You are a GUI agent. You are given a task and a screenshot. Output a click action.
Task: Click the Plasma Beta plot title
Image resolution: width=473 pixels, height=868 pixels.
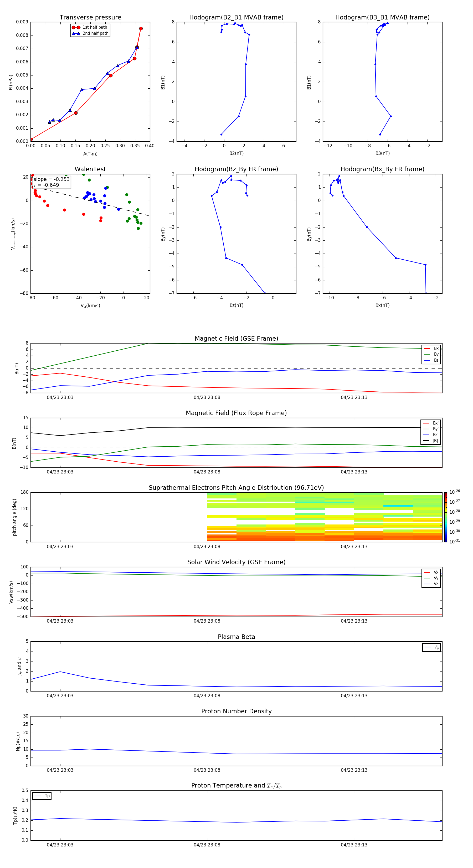click(236, 637)
